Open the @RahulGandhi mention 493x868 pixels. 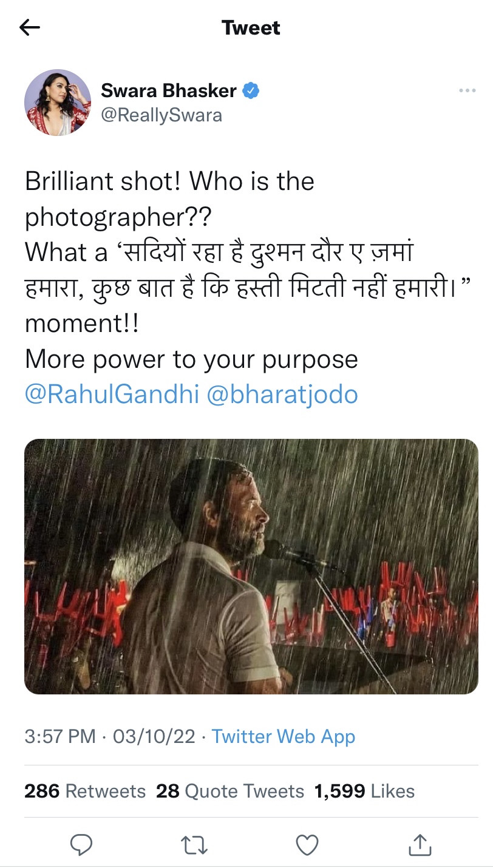point(112,395)
